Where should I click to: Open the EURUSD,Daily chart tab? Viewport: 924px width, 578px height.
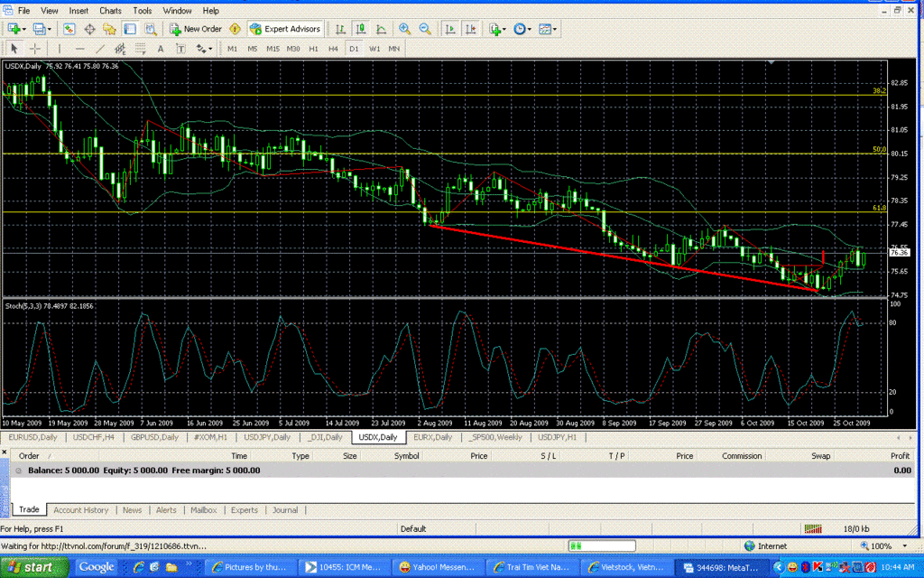[32, 437]
